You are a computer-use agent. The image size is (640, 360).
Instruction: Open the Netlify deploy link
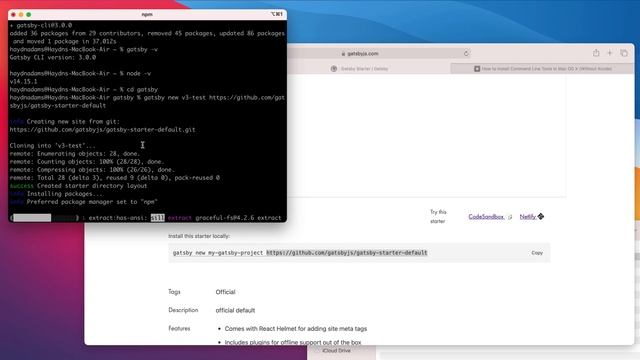point(528,217)
